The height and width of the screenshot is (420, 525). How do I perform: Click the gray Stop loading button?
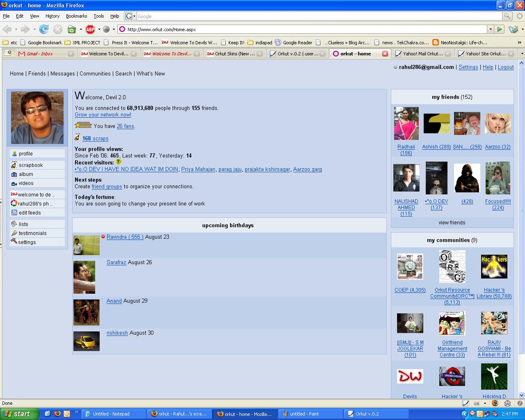pyautogui.click(x=58, y=29)
